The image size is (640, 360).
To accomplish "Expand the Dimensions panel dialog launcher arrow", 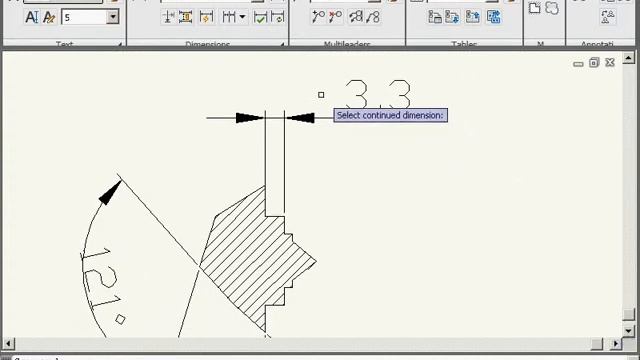I will point(282,44).
